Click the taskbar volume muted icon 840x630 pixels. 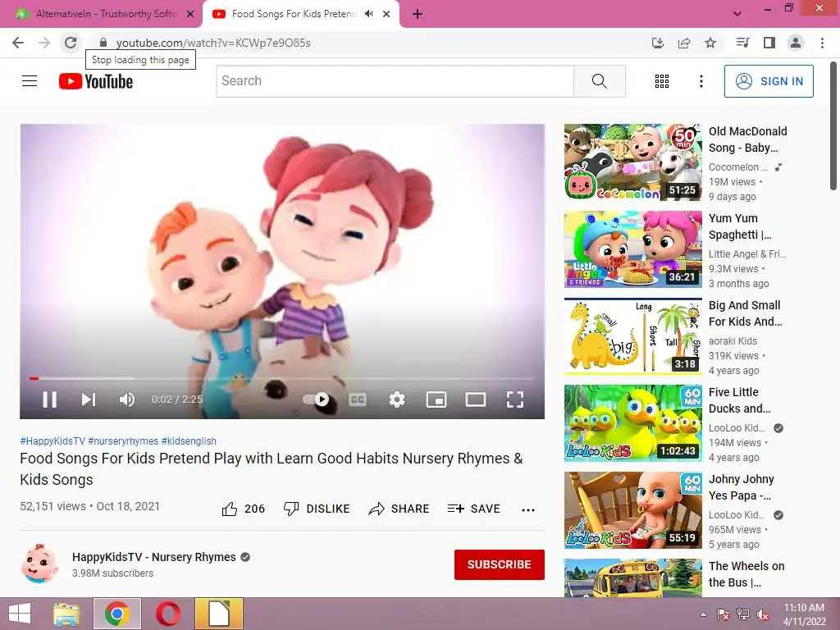pyautogui.click(x=763, y=614)
